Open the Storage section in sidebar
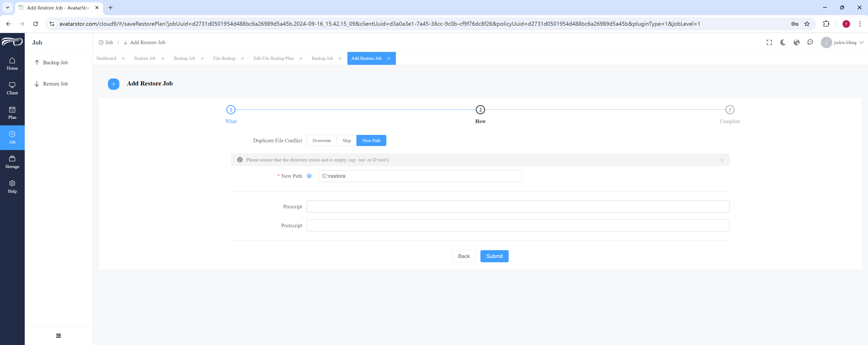This screenshot has width=868, height=345. click(x=12, y=162)
